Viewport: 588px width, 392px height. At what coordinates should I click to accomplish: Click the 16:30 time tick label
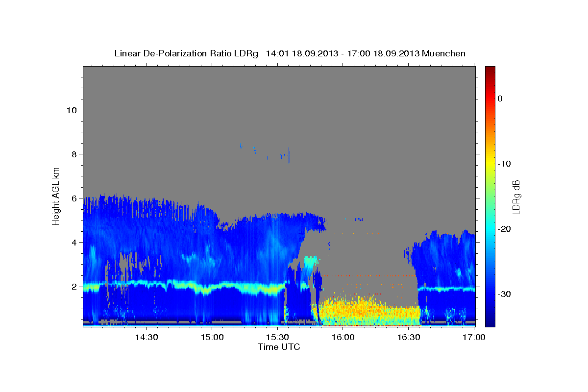(409, 337)
